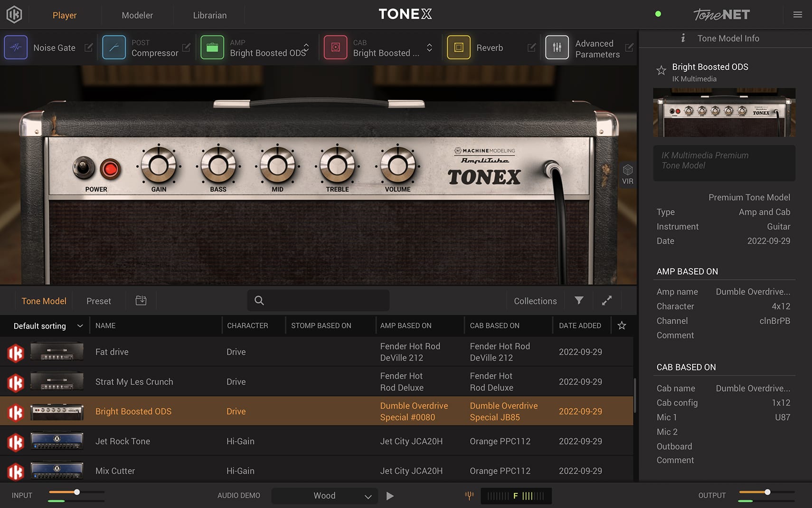The width and height of the screenshot is (812, 508).
Task: Select the POST Compressor pedal icon
Action: pos(114,47)
